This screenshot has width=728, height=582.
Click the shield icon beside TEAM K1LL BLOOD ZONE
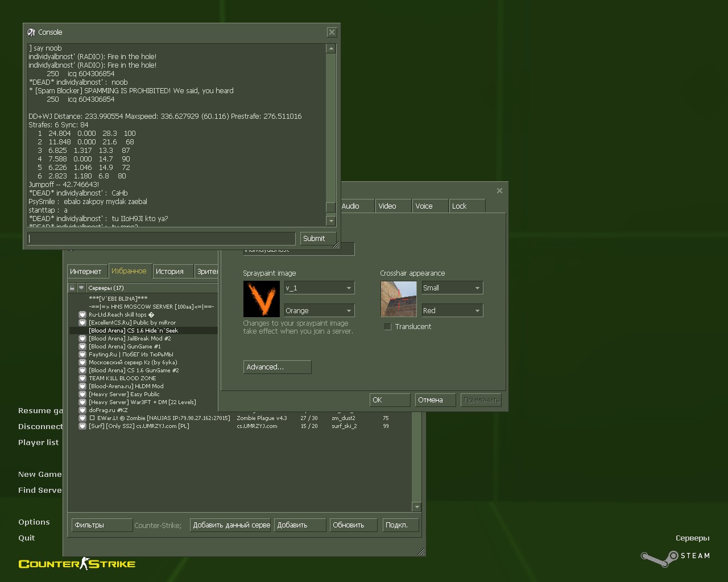pyautogui.click(x=82, y=379)
